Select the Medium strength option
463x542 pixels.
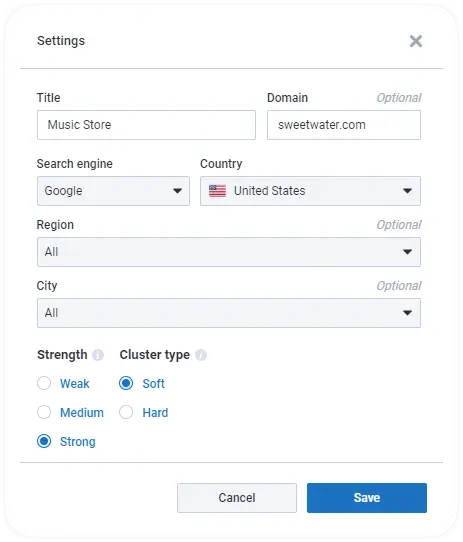(x=44, y=412)
